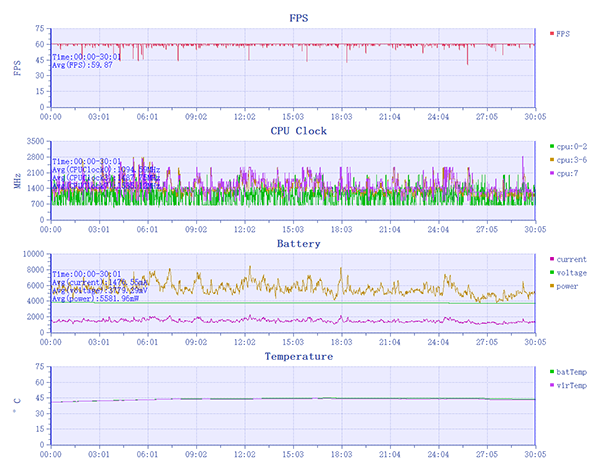This screenshot has height=470, width=600.
Task: Click the FPS title above the top chart
Action: (x=298, y=19)
